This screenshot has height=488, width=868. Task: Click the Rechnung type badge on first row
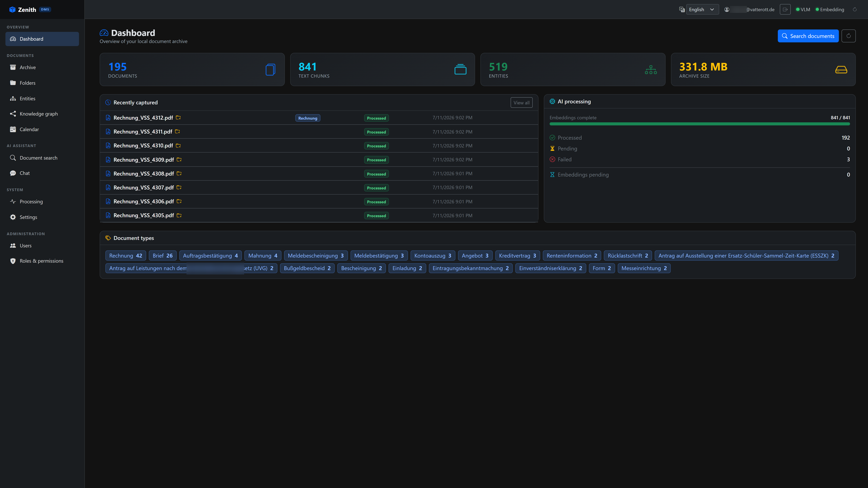click(x=308, y=118)
